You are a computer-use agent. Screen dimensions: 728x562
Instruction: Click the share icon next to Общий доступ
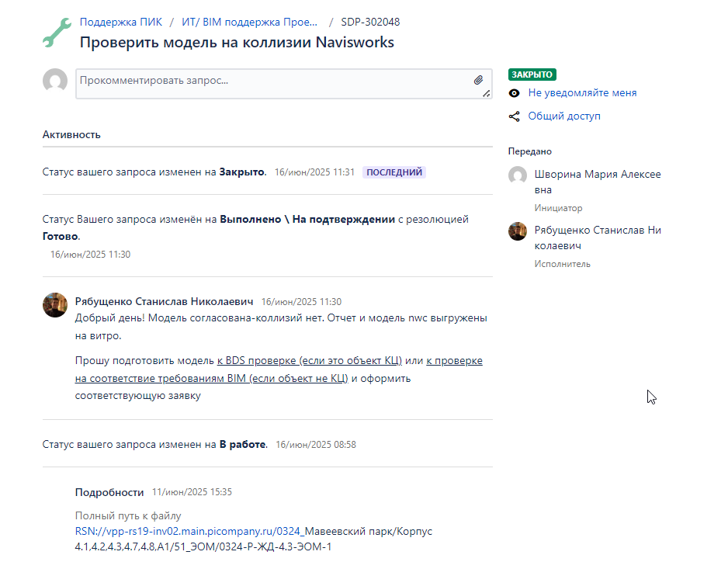point(514,116)
